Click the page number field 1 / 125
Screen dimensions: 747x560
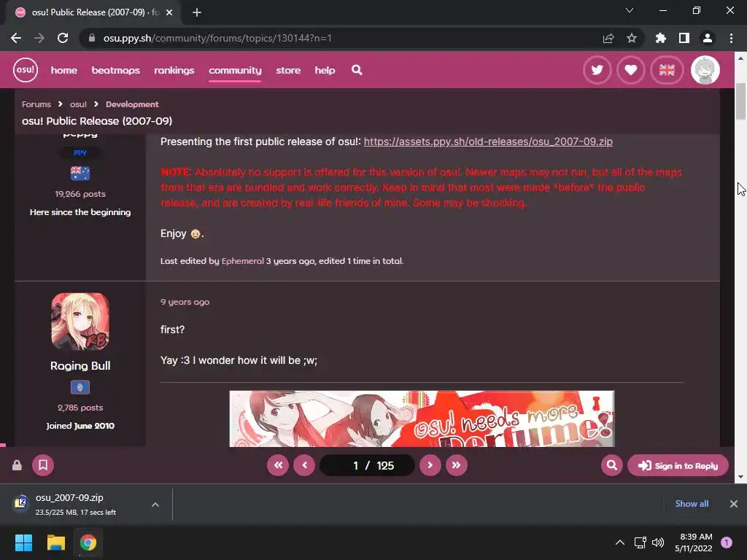[367, 465]
